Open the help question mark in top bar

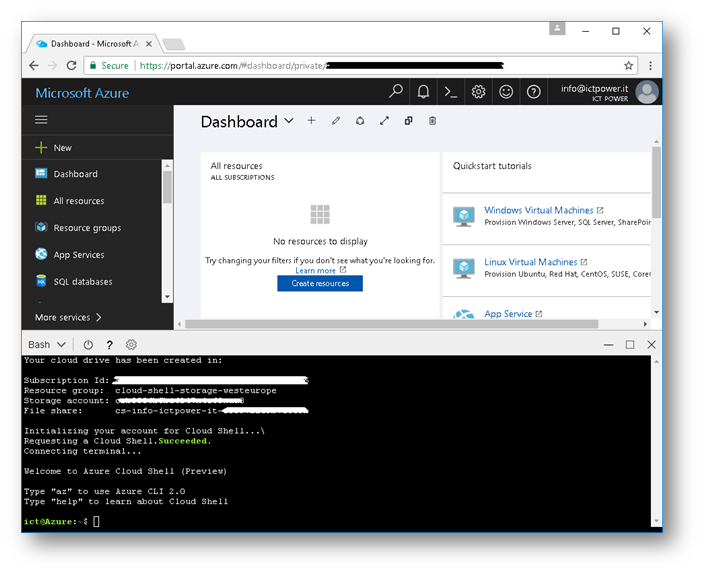pos(533,92)
